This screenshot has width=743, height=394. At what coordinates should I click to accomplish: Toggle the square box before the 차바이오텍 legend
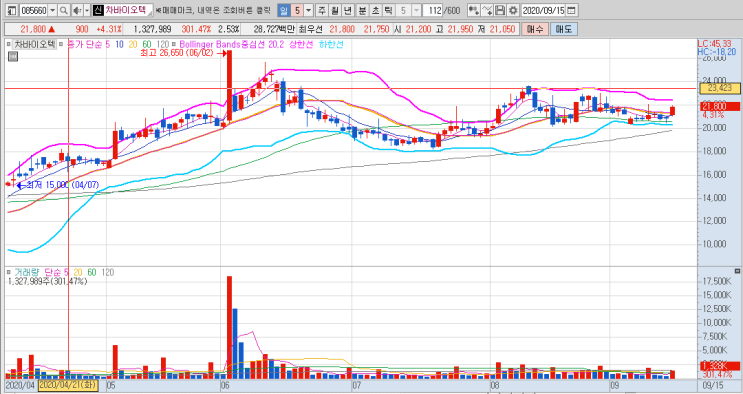(x=9, y=45)
